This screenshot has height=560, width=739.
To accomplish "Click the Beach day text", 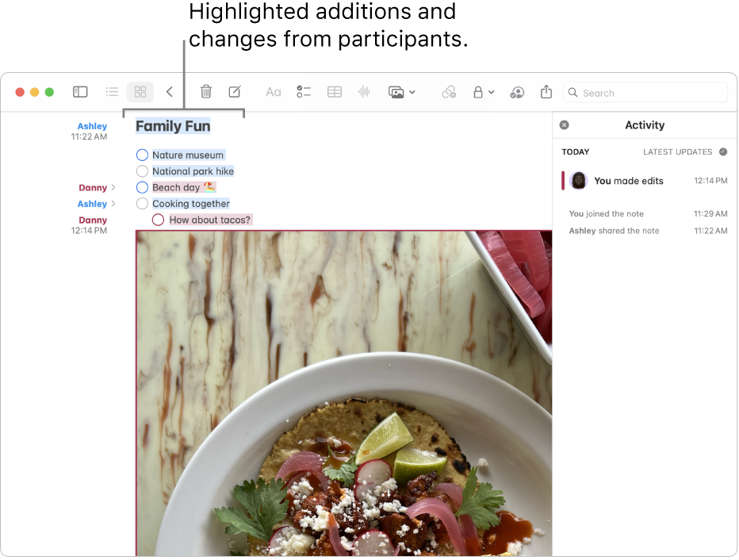I will 176,188.
